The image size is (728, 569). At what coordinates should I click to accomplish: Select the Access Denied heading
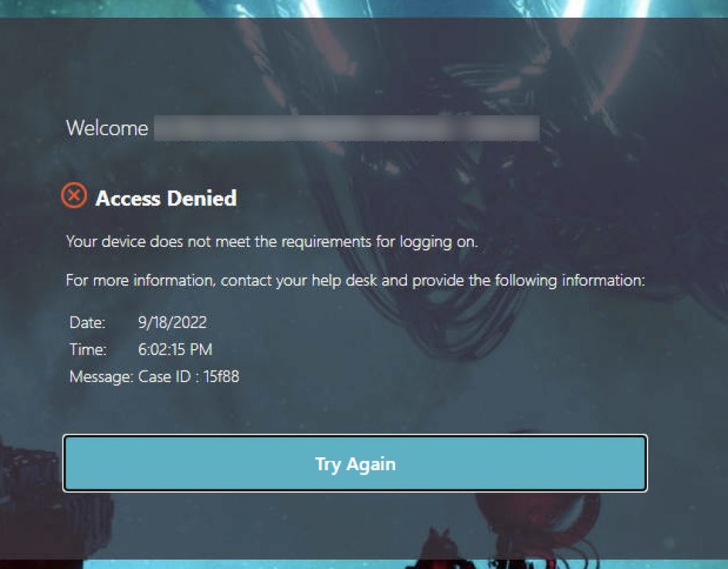(166, 198)
